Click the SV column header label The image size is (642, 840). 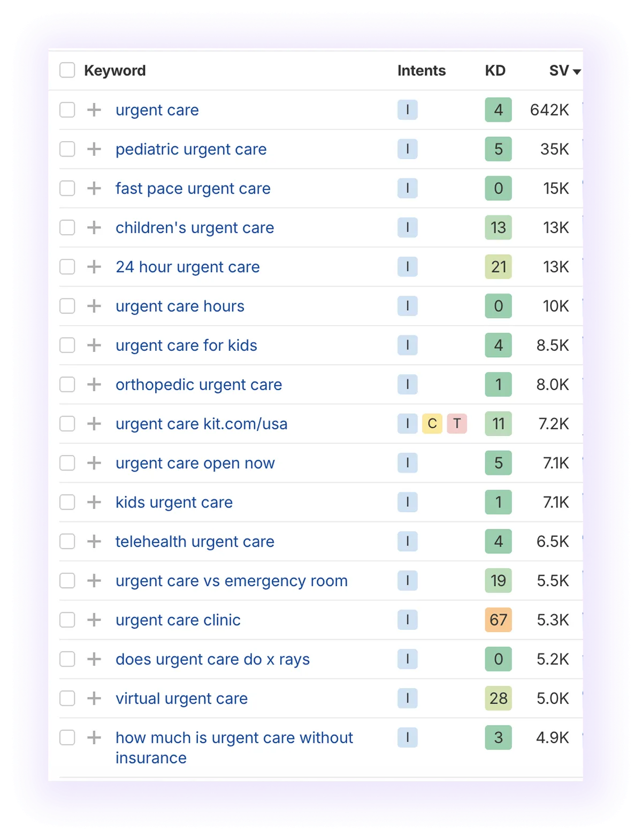tap(558, 70)
